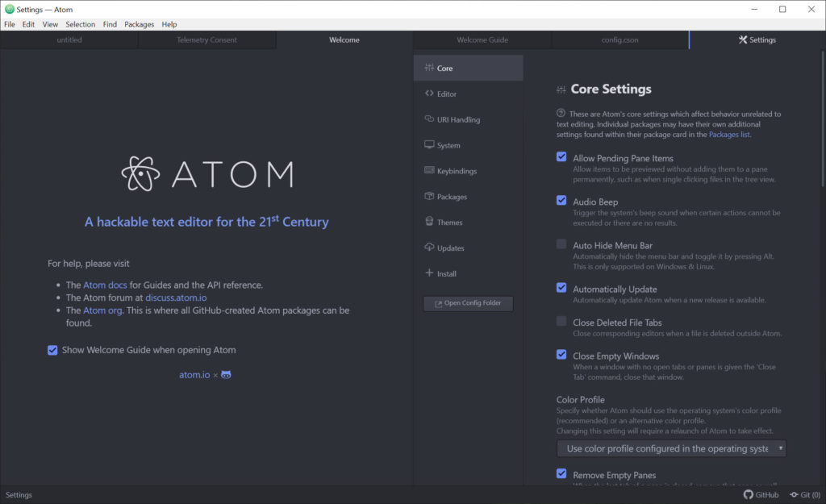This screenshot has height=504, width=826.
Task: Click the Install plus icon
Action: (429, 273)
